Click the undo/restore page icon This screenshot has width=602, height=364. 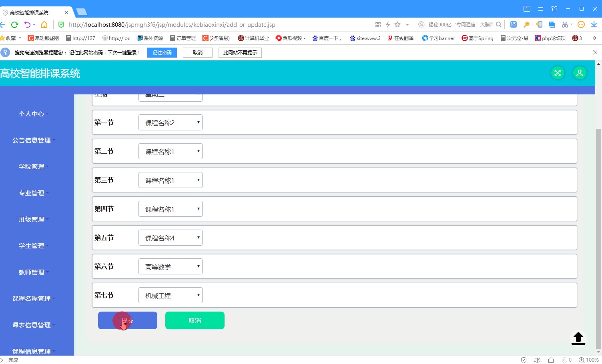pyautogui.click(x=28, y=25)
